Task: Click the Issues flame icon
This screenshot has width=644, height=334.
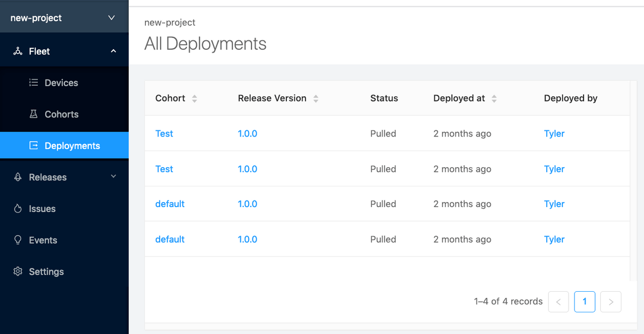Action: pyautogui.click(x=18, y=209)
